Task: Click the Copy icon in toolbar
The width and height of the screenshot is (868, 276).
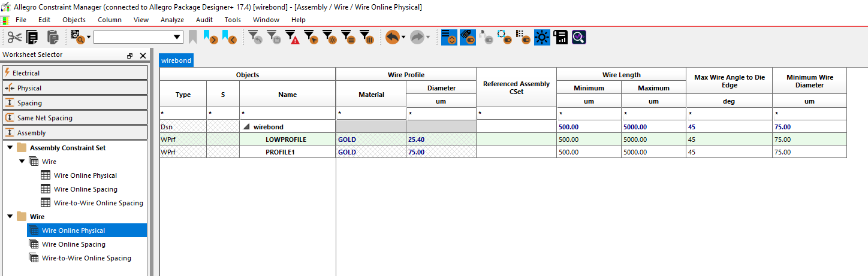Action: 32,37
